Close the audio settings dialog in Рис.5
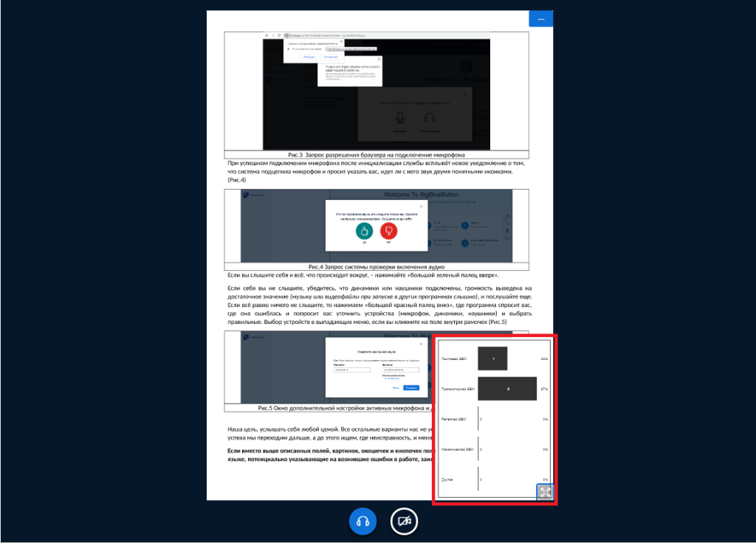Viewport: 756px width, 543px height. point(422,344)
